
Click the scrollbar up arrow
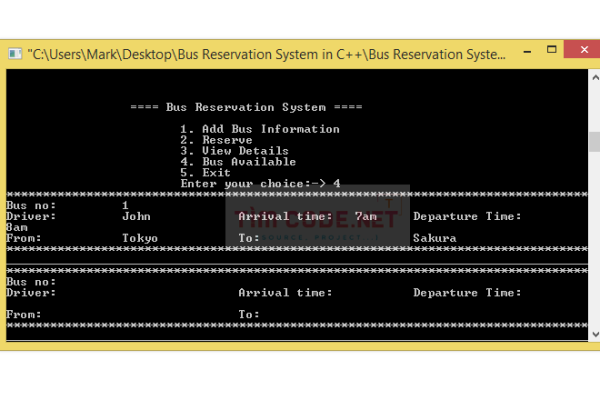pos(595,78)
